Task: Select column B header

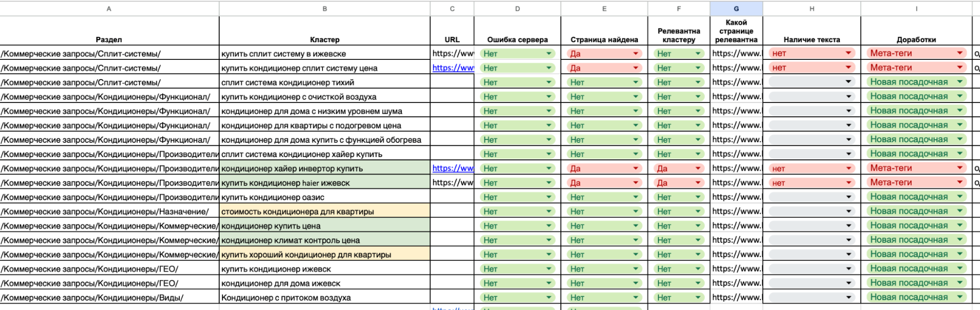Action: point(325,8)
